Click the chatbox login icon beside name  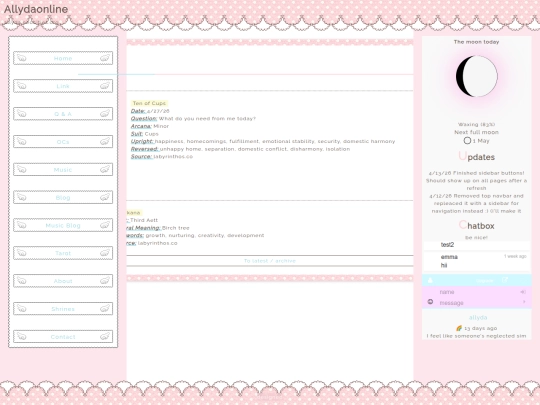click(x=523, y=292)
